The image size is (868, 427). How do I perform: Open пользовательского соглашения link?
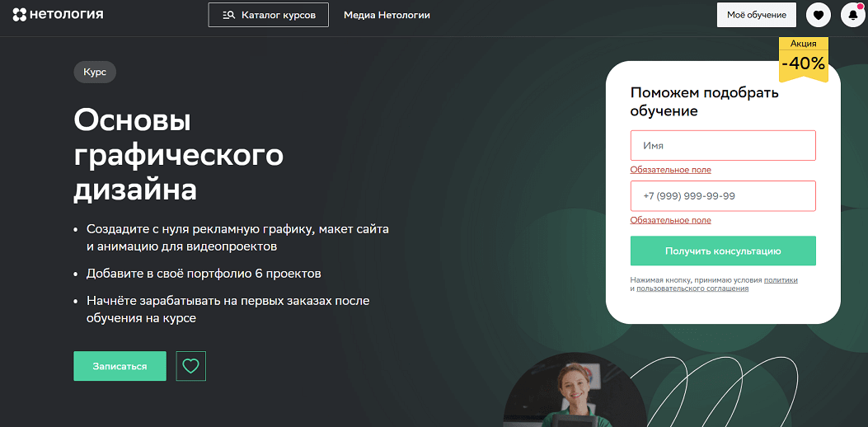click(x=692, y=289)
